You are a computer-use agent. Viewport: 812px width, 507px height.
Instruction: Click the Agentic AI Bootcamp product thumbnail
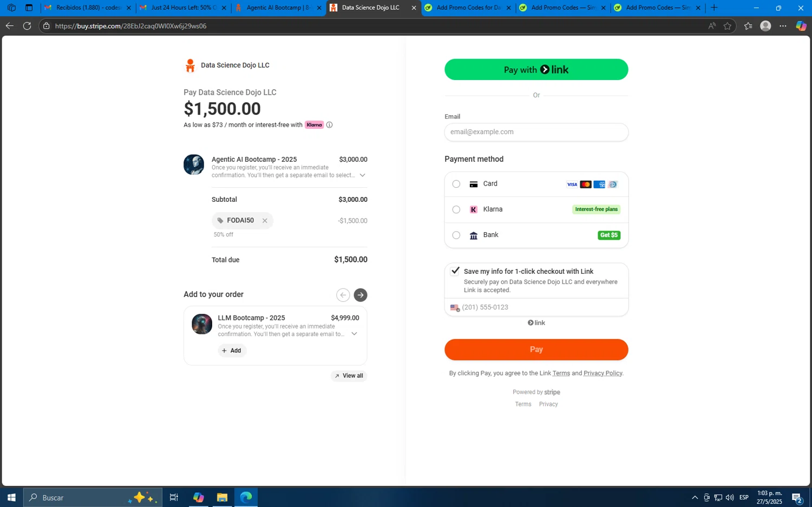pyautogui.click(x=194, y=164)
